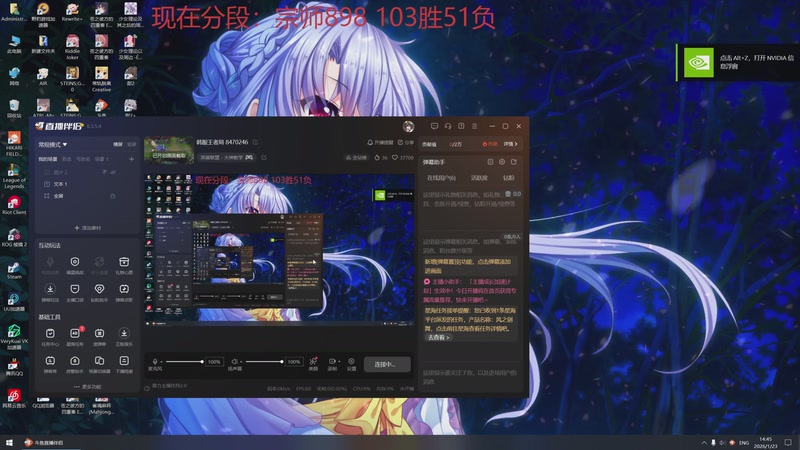Adjust microphone volume slider
This screenshot has height=450, width=800.
tap(185, 362)
